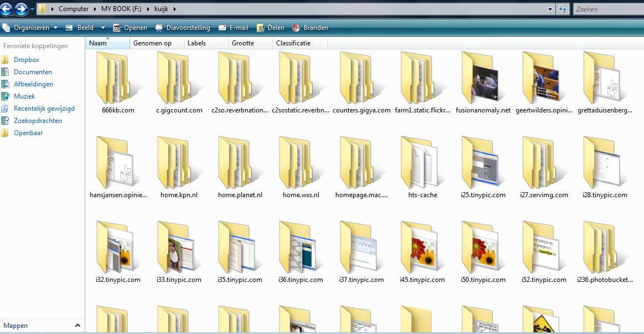Select the i28.tinypic.com folder

tap(605, 167)
